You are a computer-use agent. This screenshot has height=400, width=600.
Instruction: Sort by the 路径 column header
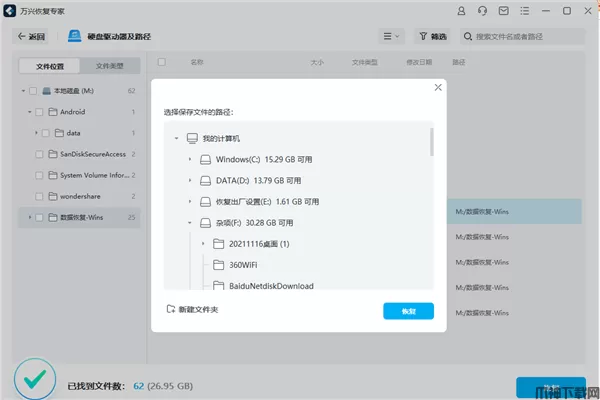[x=458, y=62]
